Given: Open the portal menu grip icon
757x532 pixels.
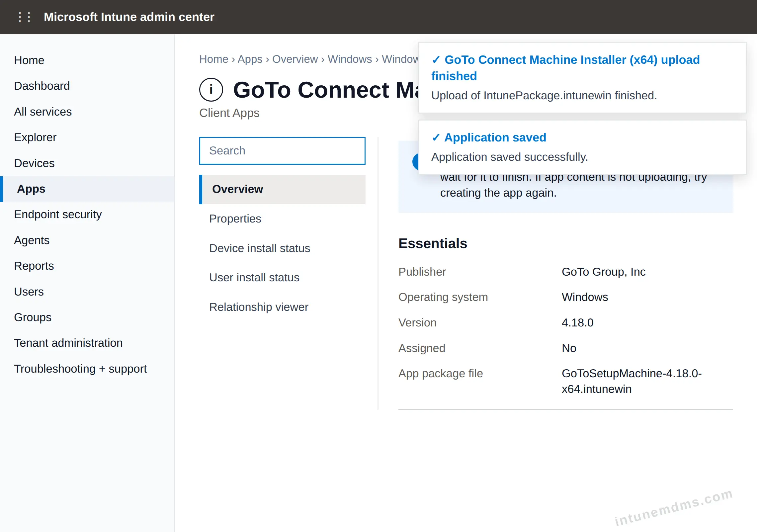Looking at the screenshot, I should [25, 17].
